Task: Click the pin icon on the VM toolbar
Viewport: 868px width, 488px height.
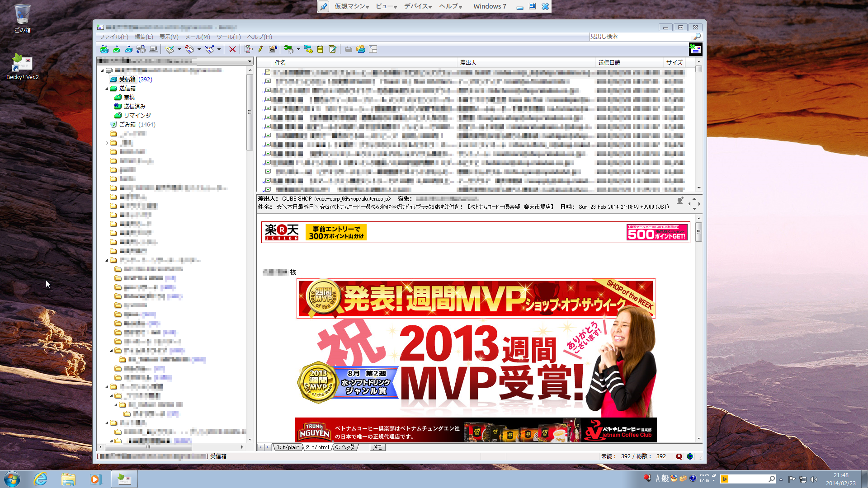Action: pos(323,6)
